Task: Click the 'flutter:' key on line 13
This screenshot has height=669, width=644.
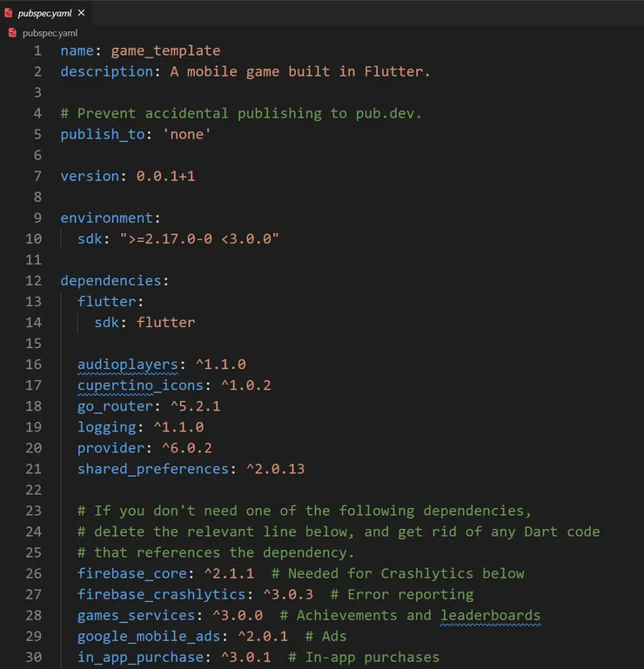Action: coord(111,302)
